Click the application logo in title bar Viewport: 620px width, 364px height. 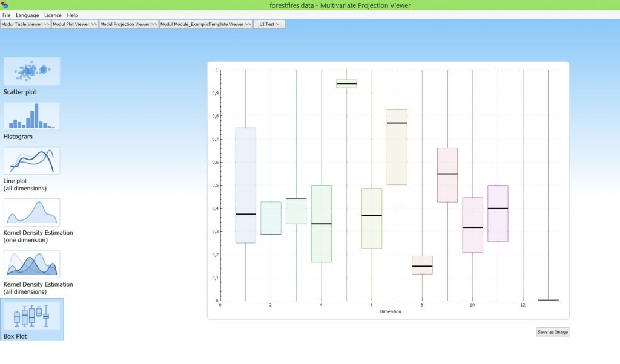coord(5,5)
